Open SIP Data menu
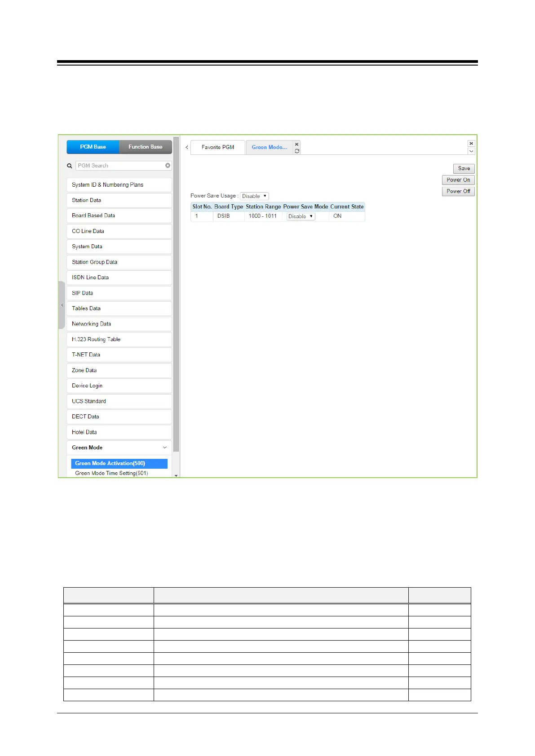Screen dimensions: 535x756 pos(119,293)
